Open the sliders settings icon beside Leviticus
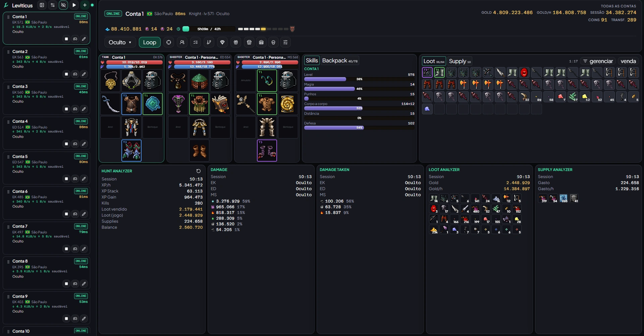 coord(53,5)
